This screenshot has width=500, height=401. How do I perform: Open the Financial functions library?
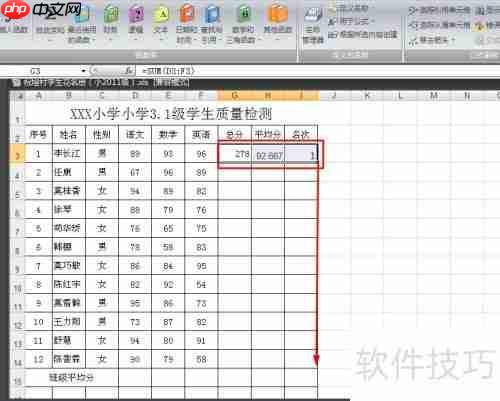click(x=110, y=21)
